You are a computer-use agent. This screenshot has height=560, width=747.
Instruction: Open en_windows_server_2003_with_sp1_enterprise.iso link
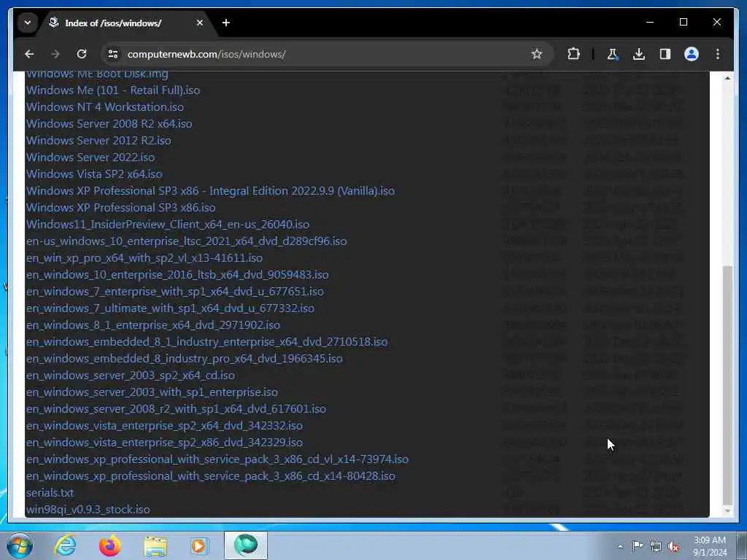(152, 392)
